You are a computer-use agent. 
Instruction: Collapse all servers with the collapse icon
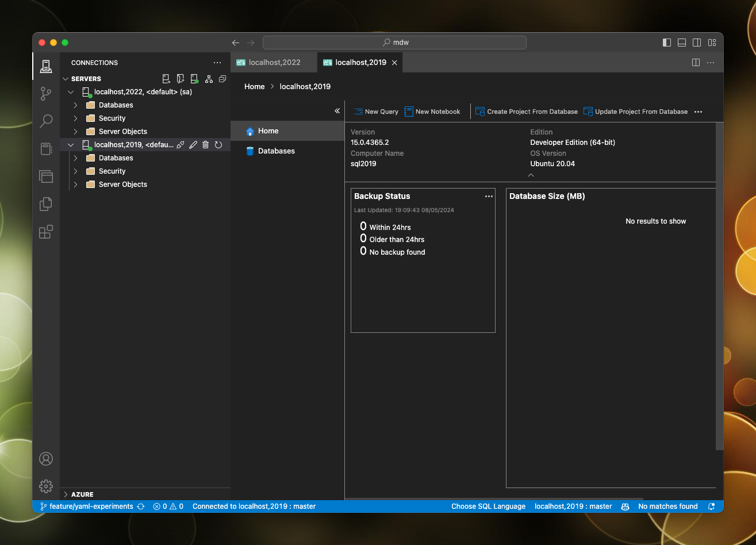pyautogui.click(x=222, y=79)
